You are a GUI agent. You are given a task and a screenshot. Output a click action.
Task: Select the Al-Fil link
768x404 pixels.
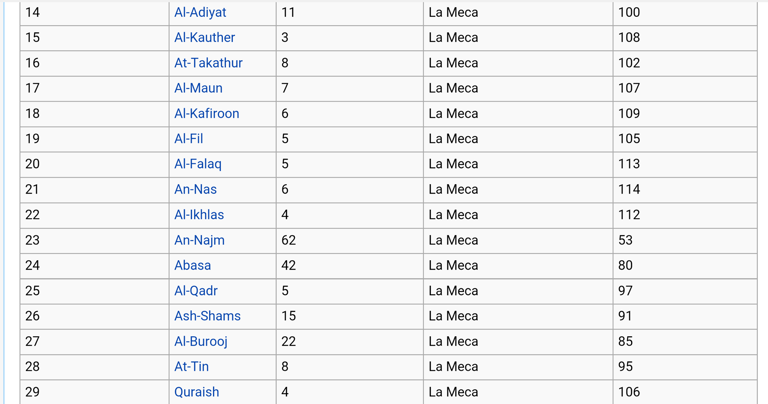pos(188,139)
